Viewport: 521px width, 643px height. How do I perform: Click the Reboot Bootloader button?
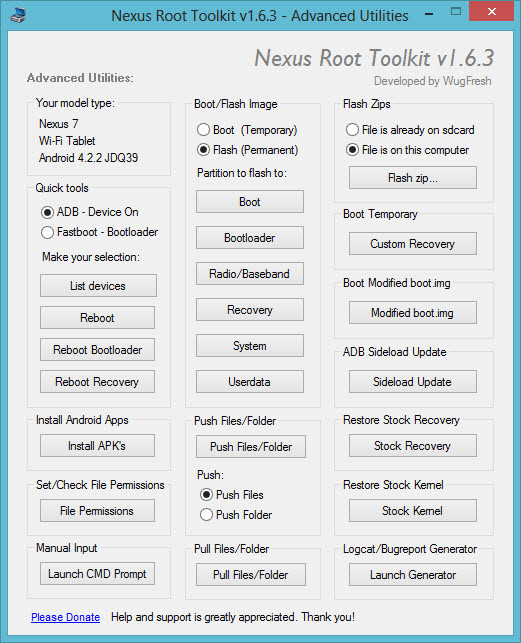tap(97, 350)
